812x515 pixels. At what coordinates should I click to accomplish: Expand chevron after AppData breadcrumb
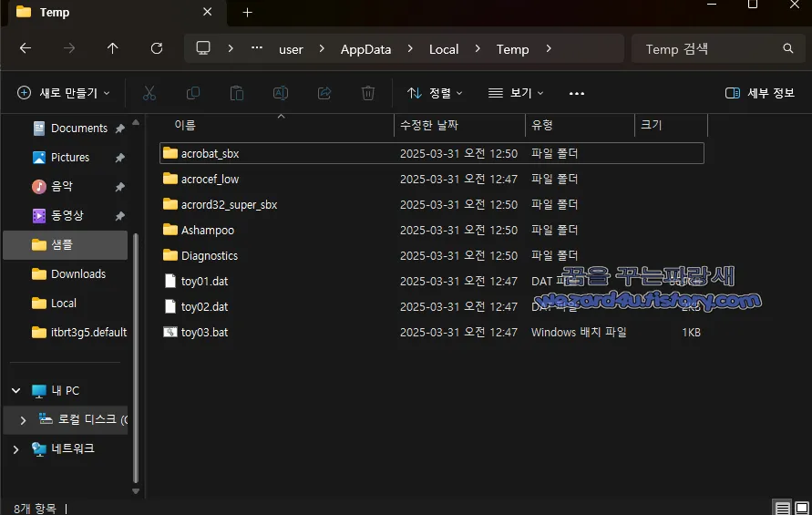click(410, 48)
